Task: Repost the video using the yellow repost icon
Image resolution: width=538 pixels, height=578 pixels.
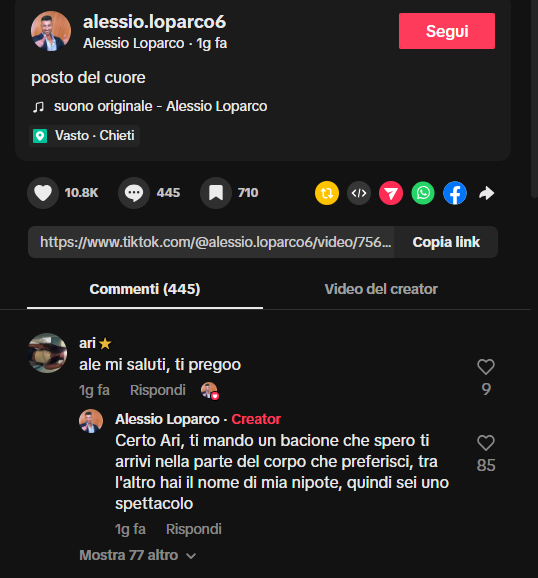Action: pyautogui.click(x=327, y=193)
